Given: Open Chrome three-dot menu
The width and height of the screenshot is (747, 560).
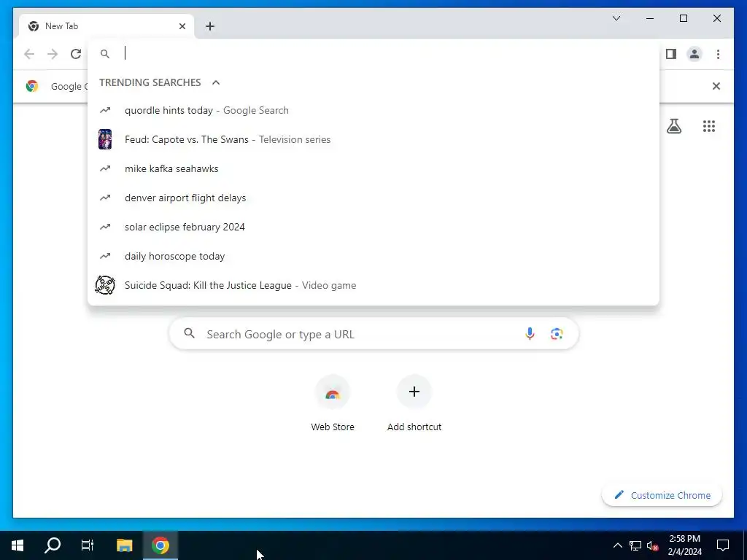Looking at the screenshot, I should coord(718,54).
